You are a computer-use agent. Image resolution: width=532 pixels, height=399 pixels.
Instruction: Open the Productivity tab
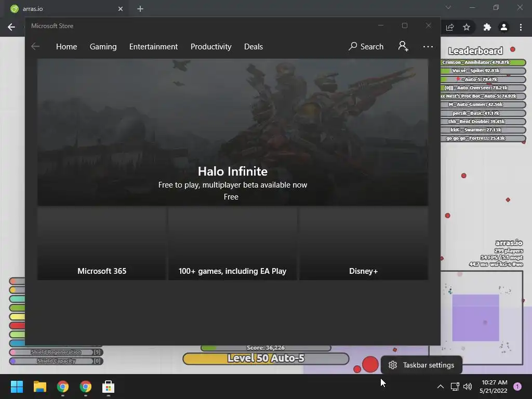point(211,46)
